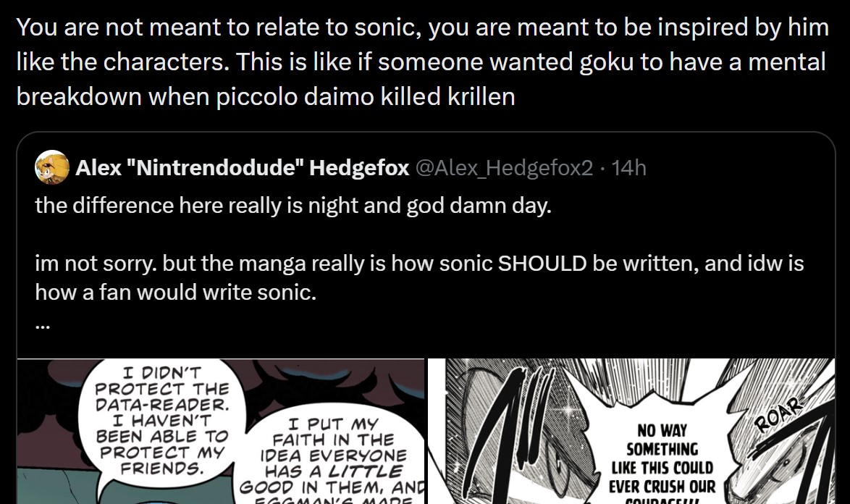
Task: Open Alex Hedgefox's profile avatar
Action: 52,167
